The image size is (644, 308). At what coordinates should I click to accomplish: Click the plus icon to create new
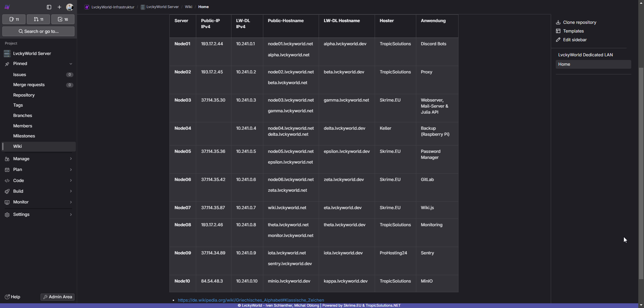coord(59,7)
